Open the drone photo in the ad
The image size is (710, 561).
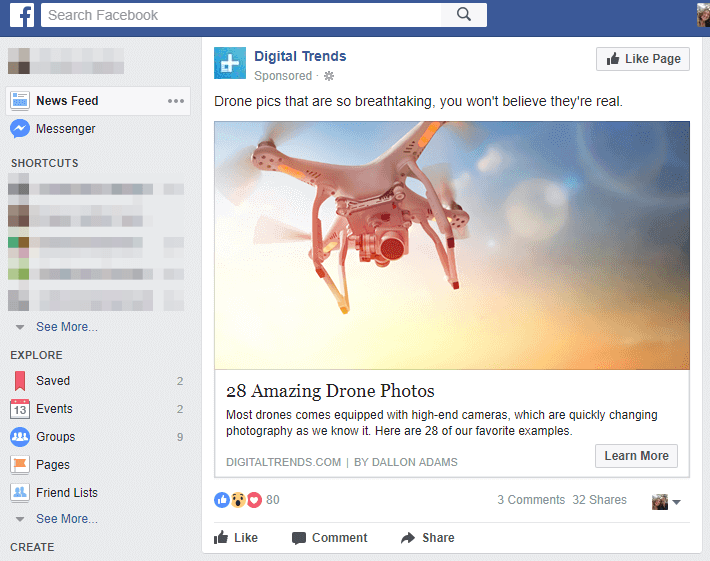pyautogui.click(x=452, y=245)
